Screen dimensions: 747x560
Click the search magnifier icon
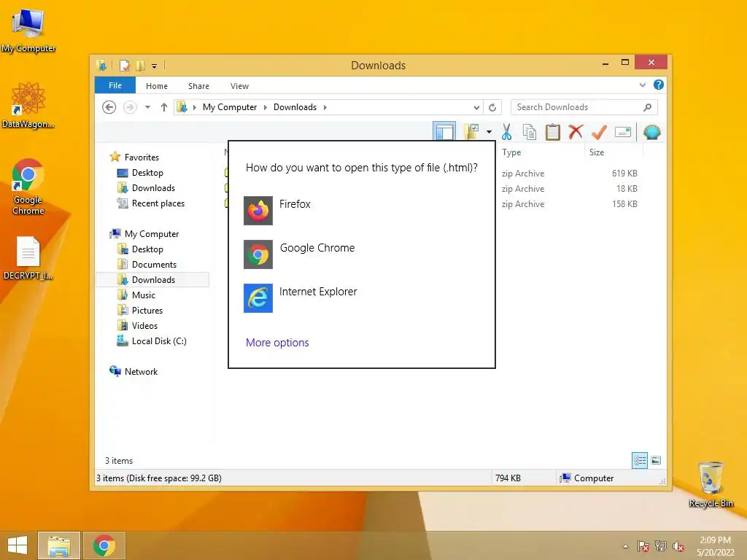648,107
